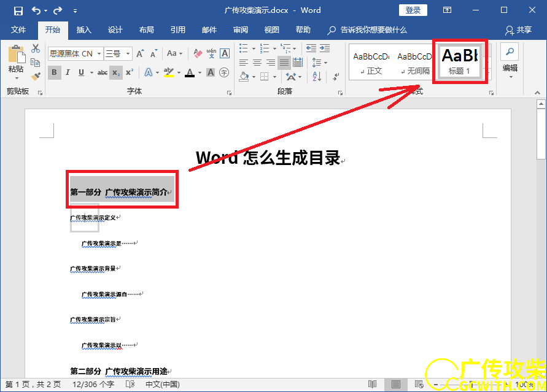547x392 pixels.
Task: Cut selection with the scissors icon
Action: [x=36, y=48]
